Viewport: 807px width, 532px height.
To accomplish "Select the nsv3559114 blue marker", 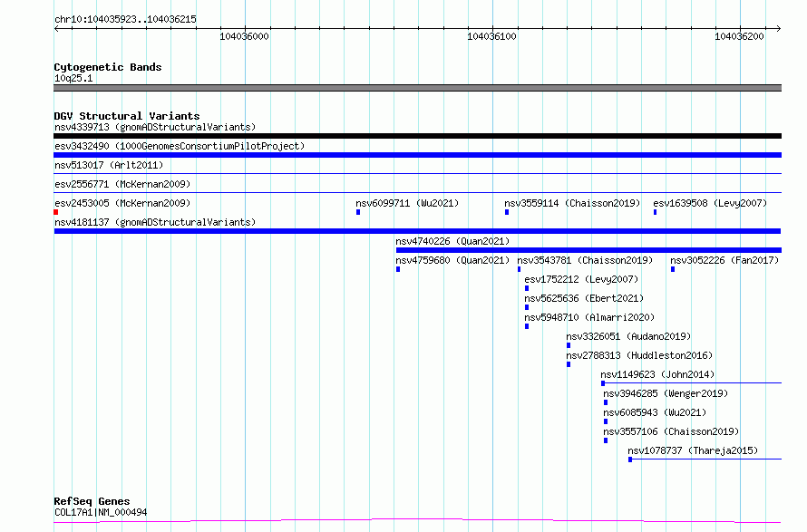I will [507, 212].
